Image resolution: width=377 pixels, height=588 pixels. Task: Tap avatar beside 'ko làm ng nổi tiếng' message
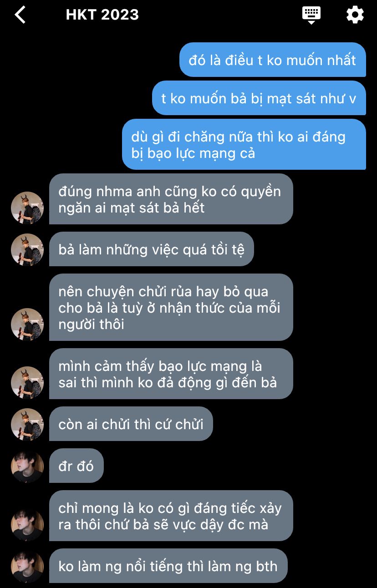pos(27,567)
